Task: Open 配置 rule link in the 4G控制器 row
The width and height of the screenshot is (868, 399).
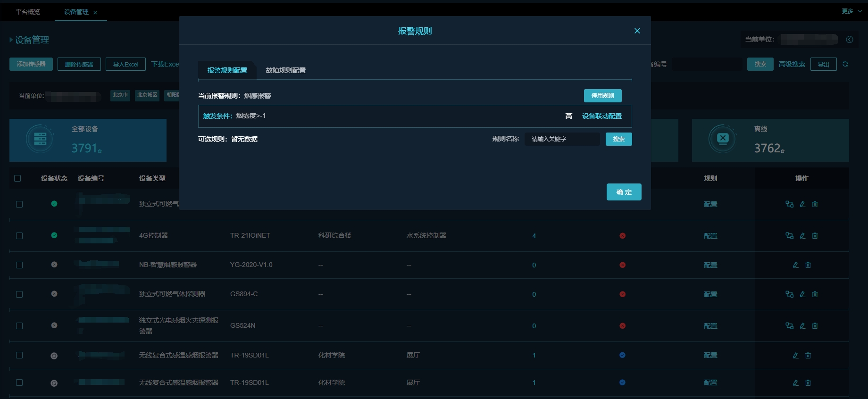Action: [x=710, y=236]
